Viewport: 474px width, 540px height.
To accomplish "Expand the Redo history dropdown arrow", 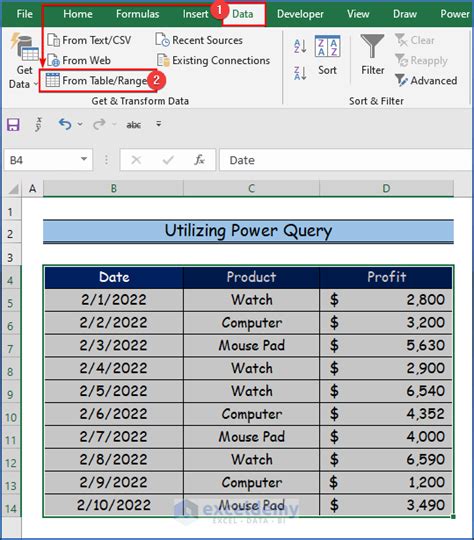I will 114,124.
